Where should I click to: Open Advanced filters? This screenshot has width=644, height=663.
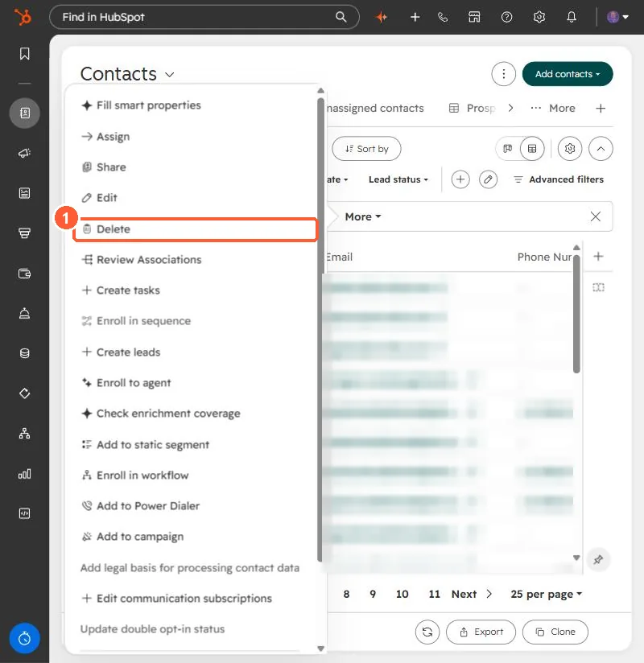(x=559, y=179)
